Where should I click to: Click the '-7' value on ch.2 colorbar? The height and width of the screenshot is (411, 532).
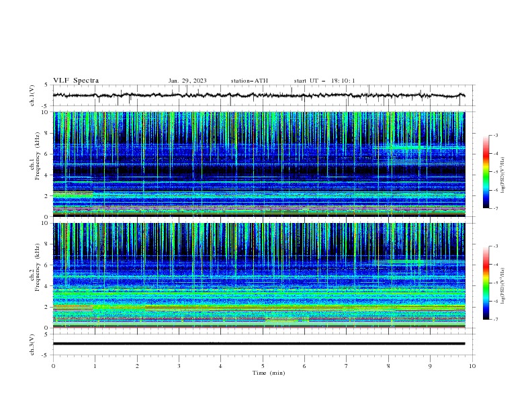(495, 320)
